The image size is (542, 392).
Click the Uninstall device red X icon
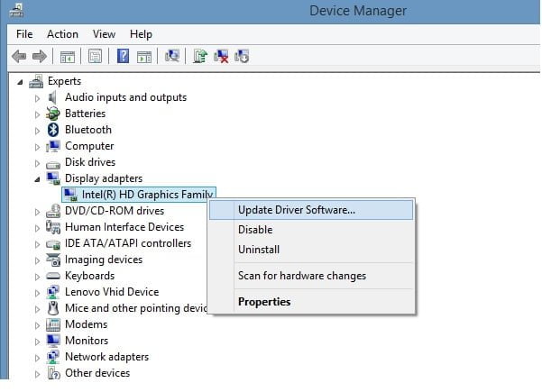point(221,56)
